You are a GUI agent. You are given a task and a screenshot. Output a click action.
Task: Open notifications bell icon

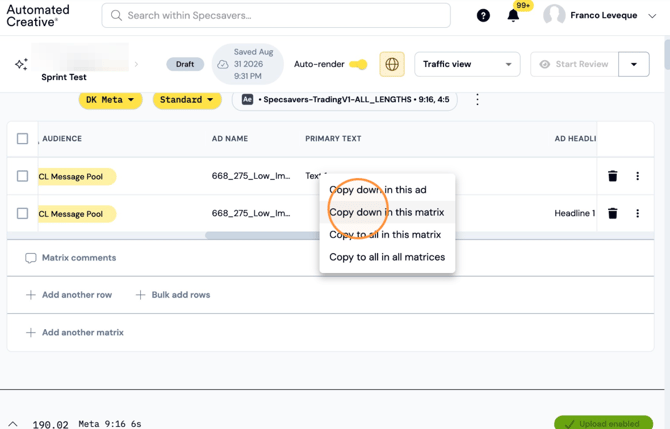513,16
